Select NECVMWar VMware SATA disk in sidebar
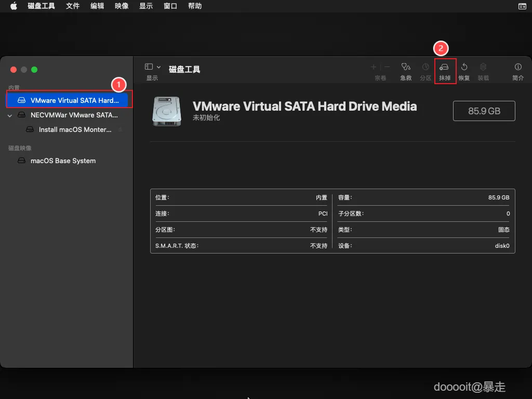The height and width of the screenshot is (399, 532). tap(67, 115)
